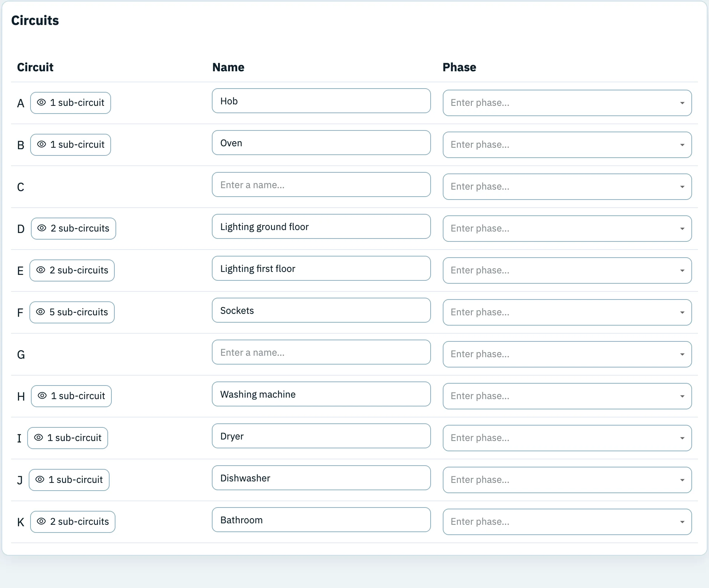Screen dimensions: 709x588
Task: Show circuit K's 2 sub-circuits
Action: [x=73, y=522]
